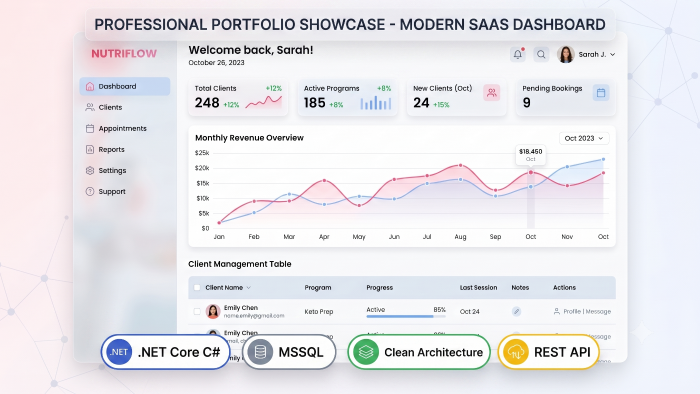Click Emily Chen's 85% progress bar

[406, 316]
